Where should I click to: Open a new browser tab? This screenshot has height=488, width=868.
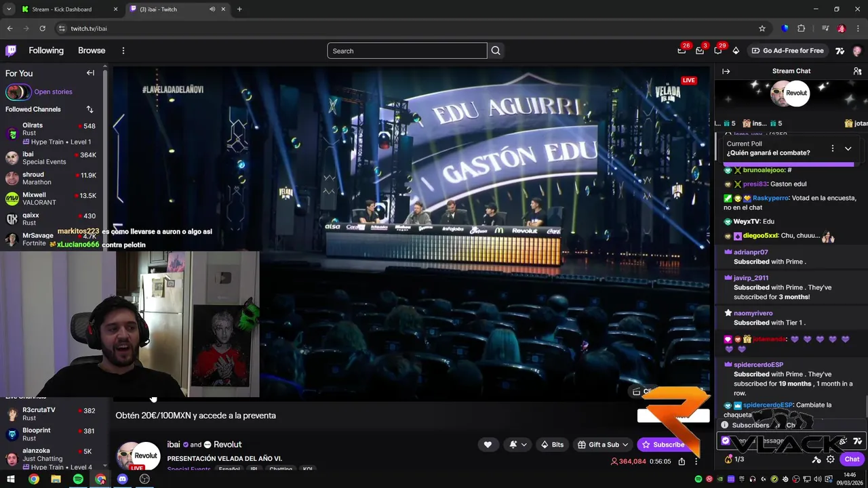point(239,9)
